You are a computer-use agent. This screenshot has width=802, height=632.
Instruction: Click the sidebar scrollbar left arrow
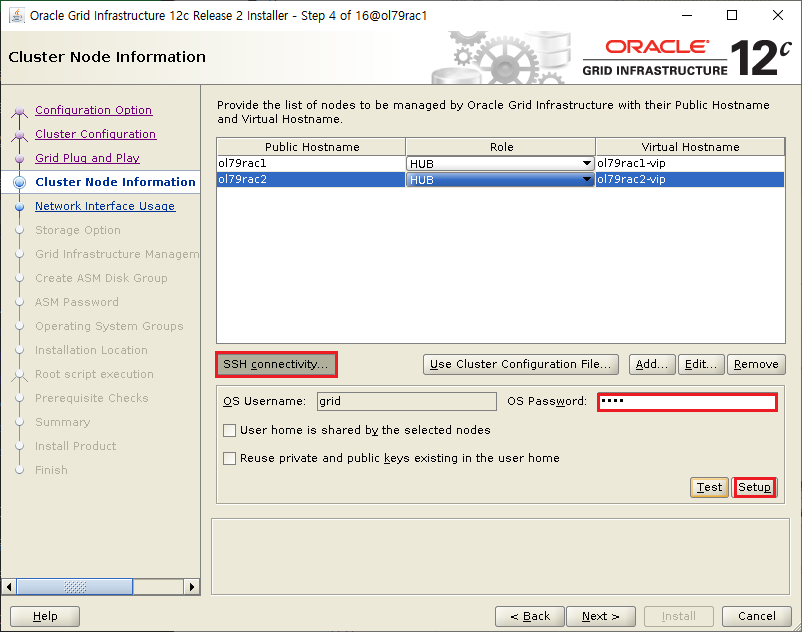pyautogui.click(x=9, y=586)
